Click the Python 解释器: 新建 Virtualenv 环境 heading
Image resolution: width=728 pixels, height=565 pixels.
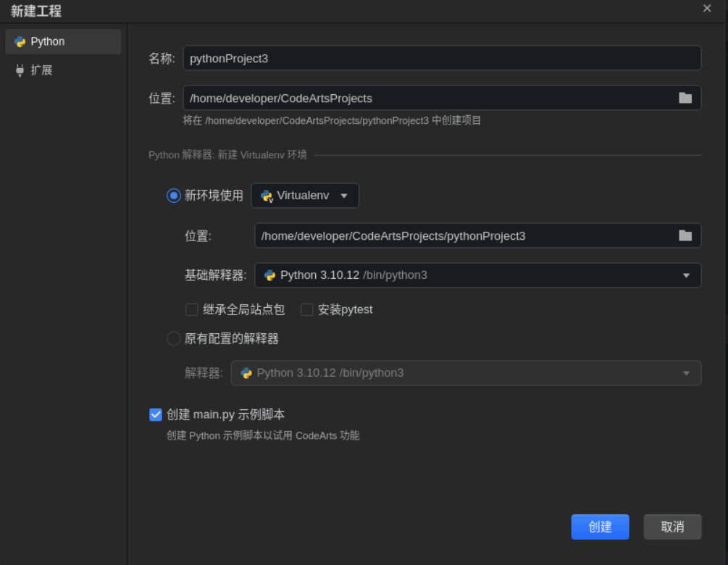227,155
